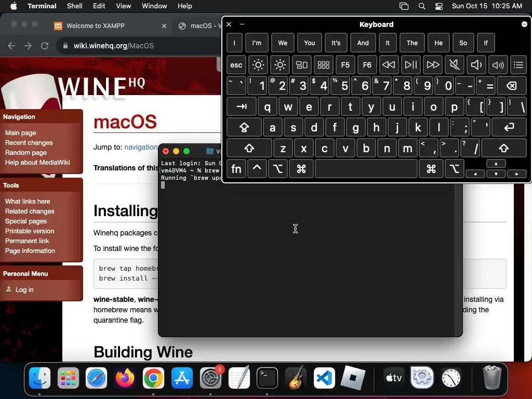
Task: Open the Edit menu
Action: click(x=99, y=6)
